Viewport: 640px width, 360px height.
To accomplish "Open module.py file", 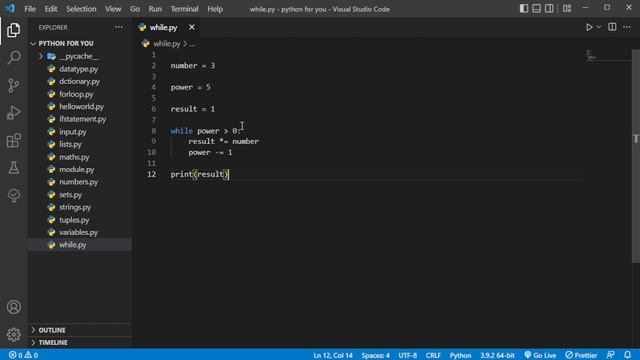I will [x=80, y=169].
